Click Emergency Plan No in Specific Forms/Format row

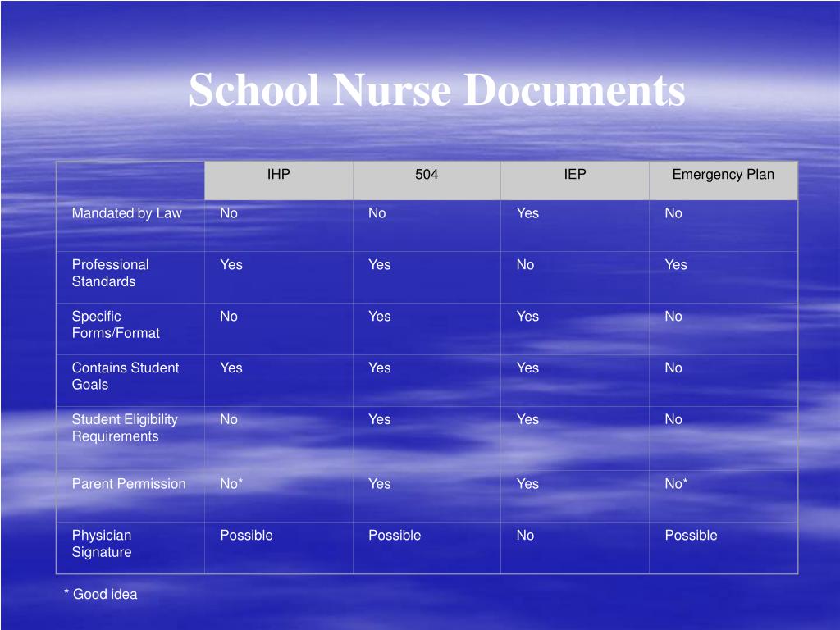673,316
